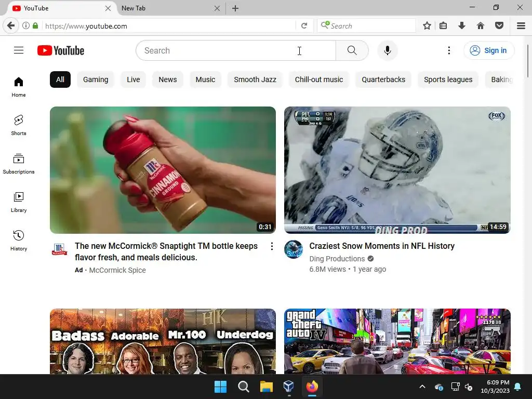Click McCormick Spice channel avatar
The width and height of the screenshot is (532, 399).
click(59, 249)
